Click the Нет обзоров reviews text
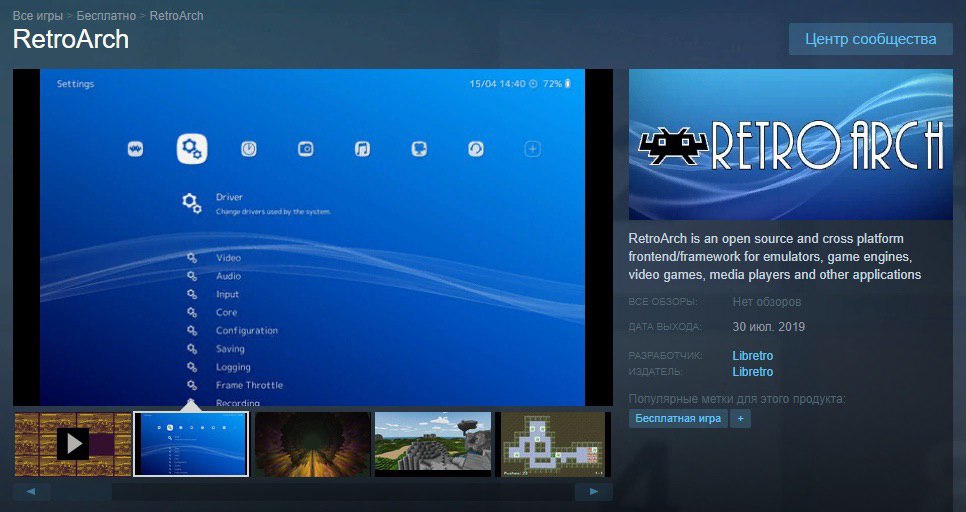Screen dimensions: 966x512 (766, 302)
